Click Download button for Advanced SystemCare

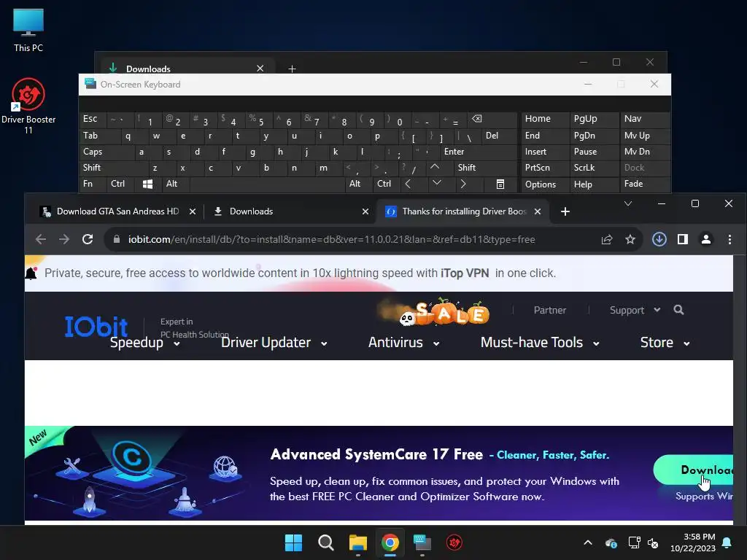693,470
